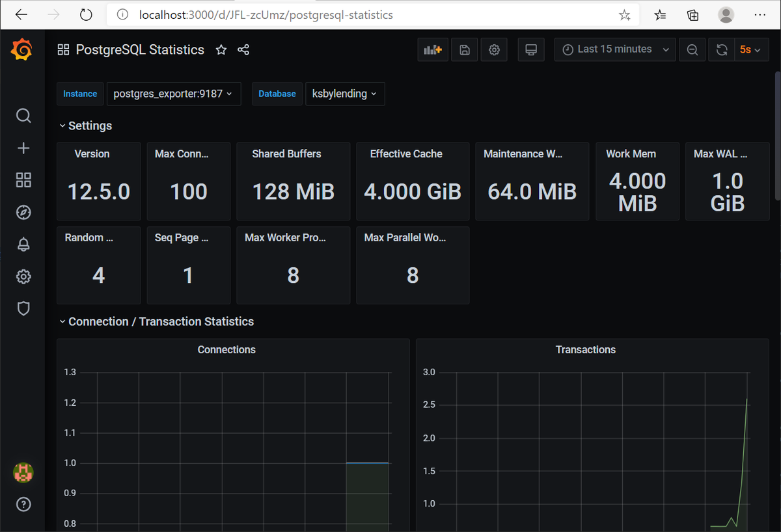Open the Server Admin shield icon
The width and height of the screenshot is (781, 532).
pos(23,309)
